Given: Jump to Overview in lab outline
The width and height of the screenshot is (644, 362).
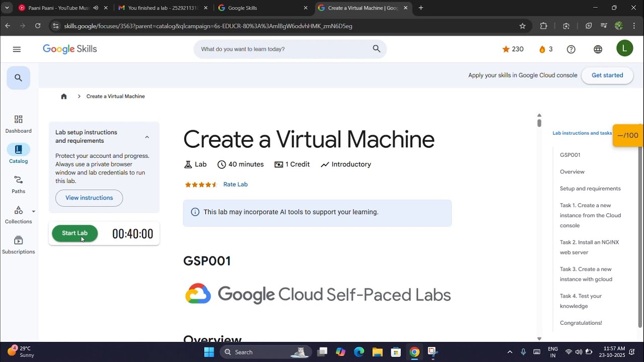Looking at the screenshot, I should (x=572, y=172).
